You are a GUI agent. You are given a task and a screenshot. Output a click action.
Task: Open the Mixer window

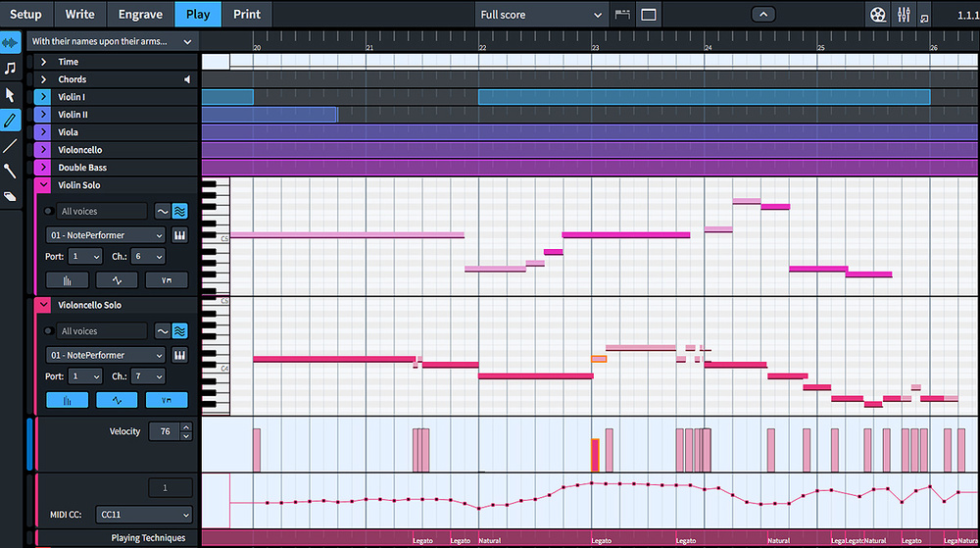(904, 15)
